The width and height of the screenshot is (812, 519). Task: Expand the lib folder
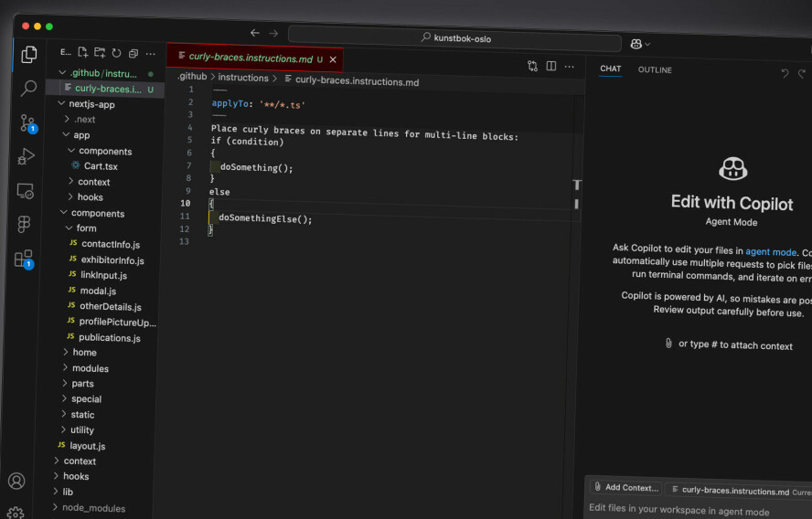tap(68, 492)
